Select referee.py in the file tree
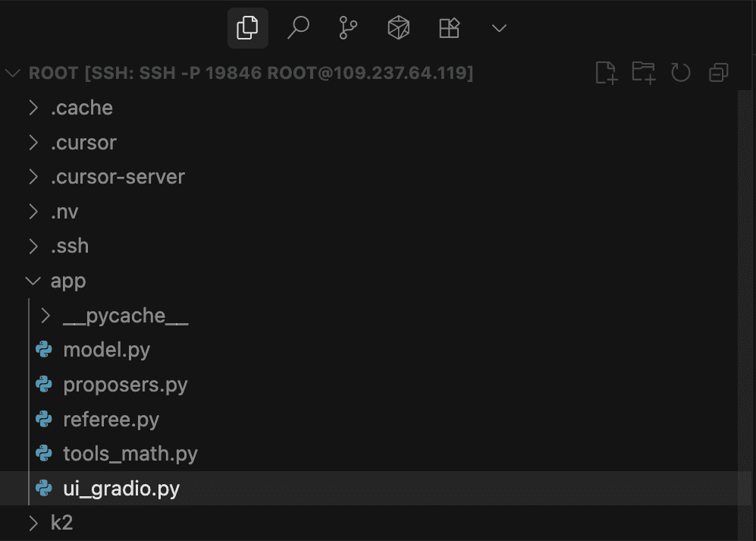This screenshot has height=541, width=756. click(111, 420)
